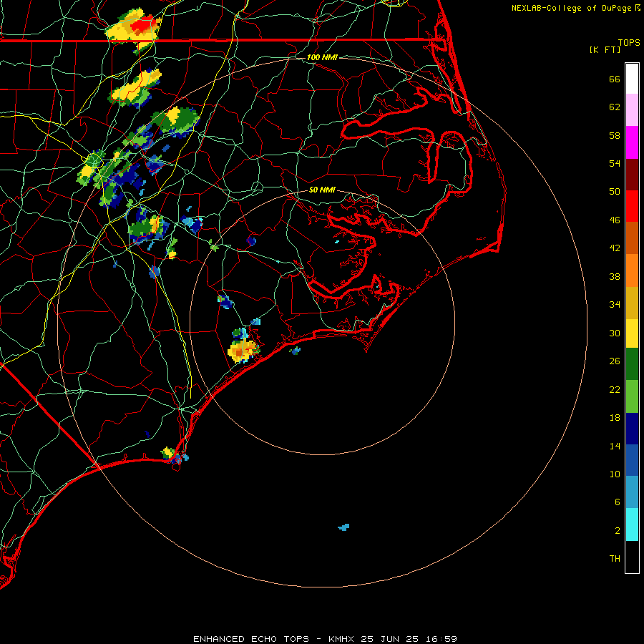Click the 50 legend value
The width and height of the screenshot is (644, 644).
pos(615,192)
